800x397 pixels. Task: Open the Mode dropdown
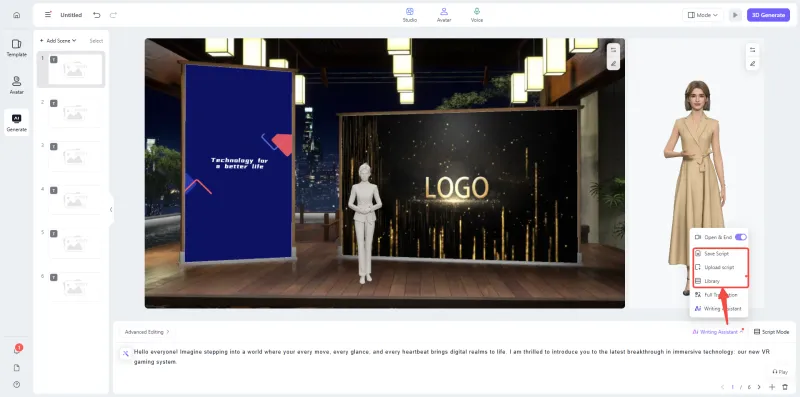[x=703, y=15]
